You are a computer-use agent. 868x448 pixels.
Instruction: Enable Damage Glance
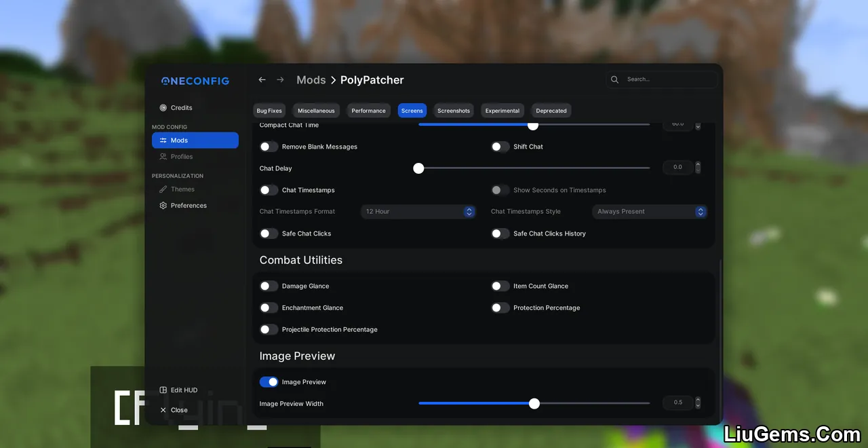(269, 286)
